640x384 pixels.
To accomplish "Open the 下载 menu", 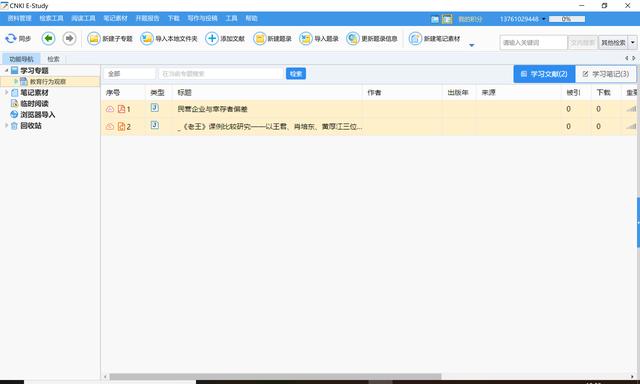I will [173, 18].
